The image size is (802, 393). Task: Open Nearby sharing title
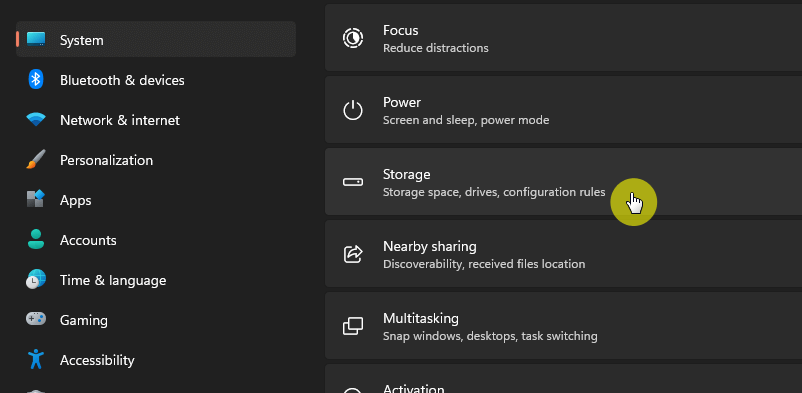click(x=430, y=247)
